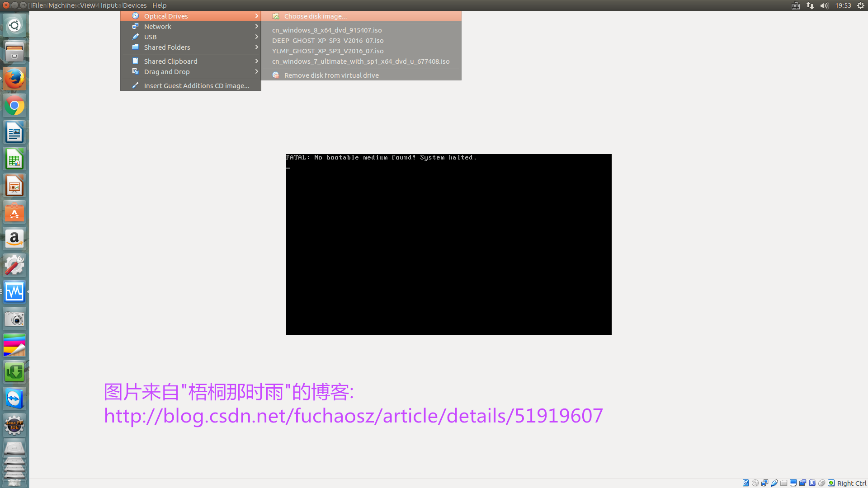Click the Chrome browser icon
Viewport: 868px width, 488px height.
pos(15,105)
